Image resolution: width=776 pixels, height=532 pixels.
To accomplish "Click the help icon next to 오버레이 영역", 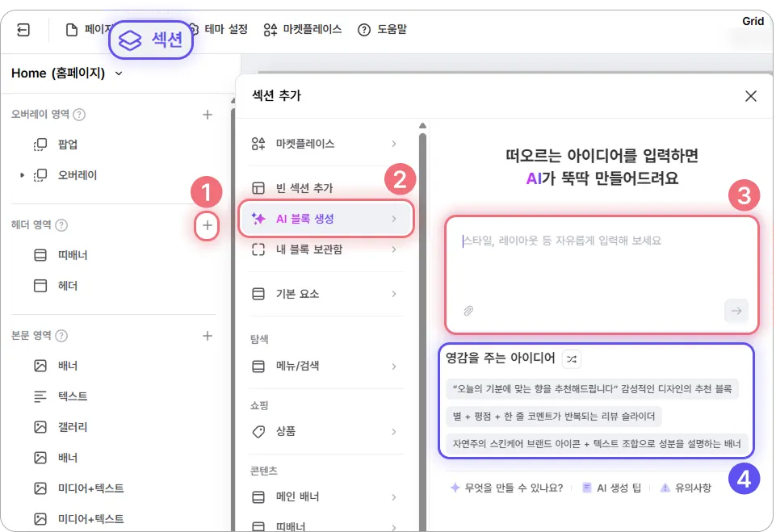I will tap(79, 115).
